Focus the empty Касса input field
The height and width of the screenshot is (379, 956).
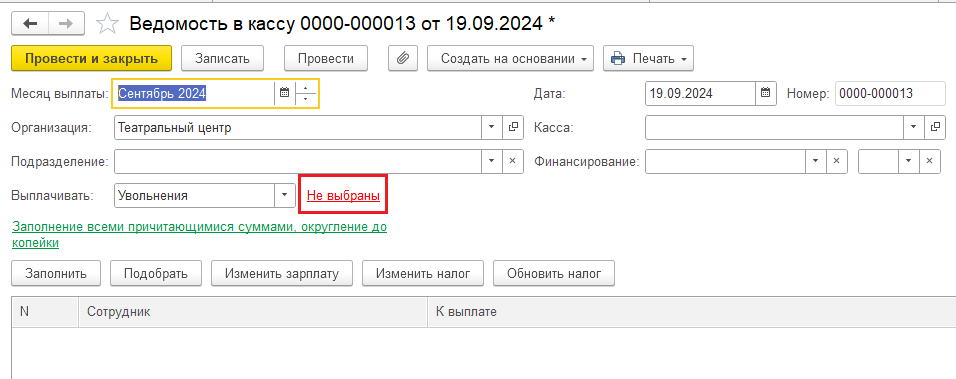(774, 127)
